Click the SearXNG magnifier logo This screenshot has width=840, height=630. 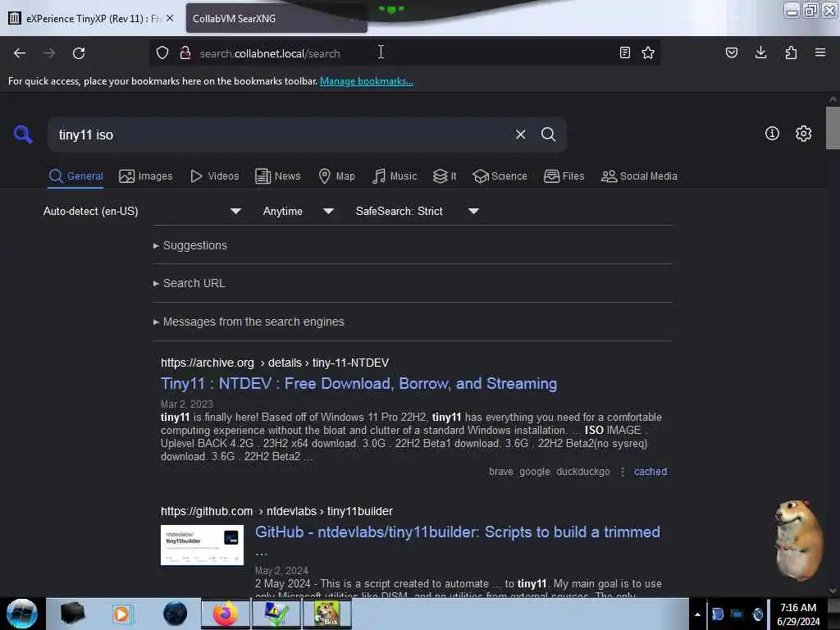23,134
